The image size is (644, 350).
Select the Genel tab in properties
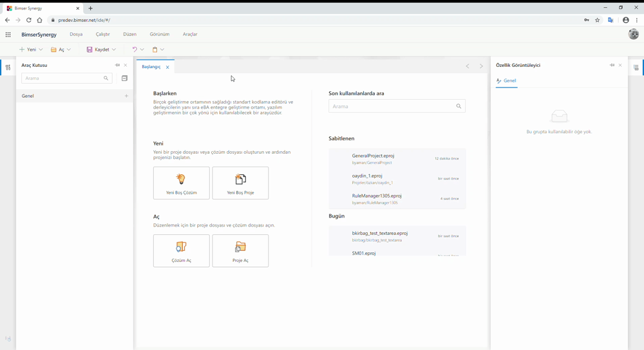[x=506, y=80]
